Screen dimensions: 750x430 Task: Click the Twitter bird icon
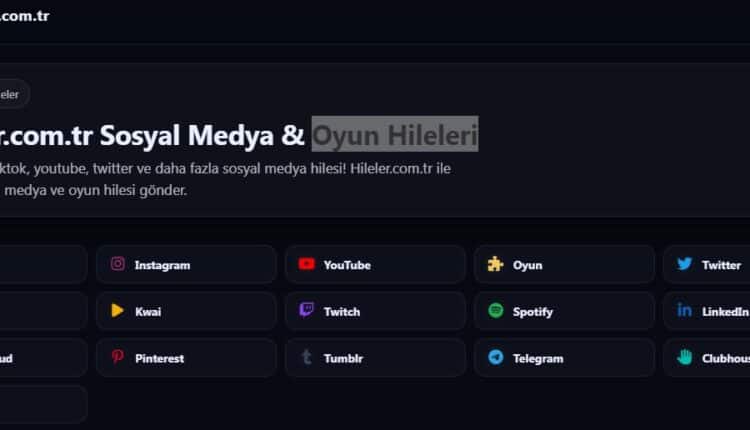pos(684,265)
